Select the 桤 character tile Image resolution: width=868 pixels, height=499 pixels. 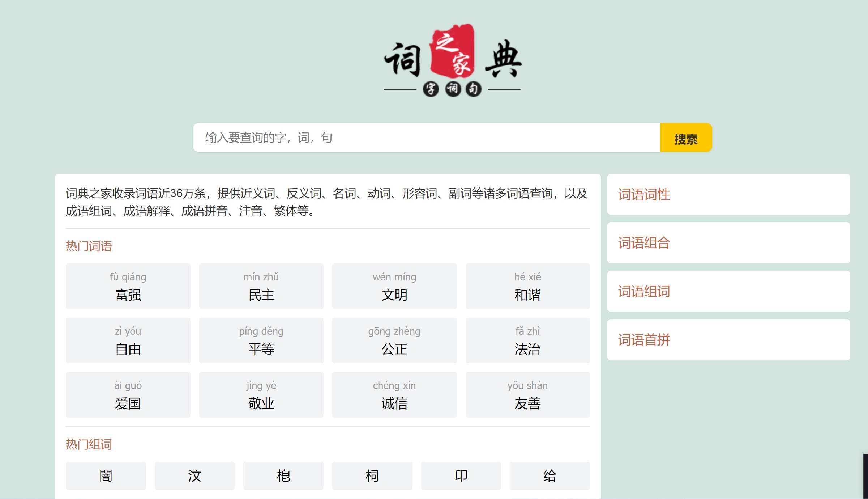(x=283, y=476)
